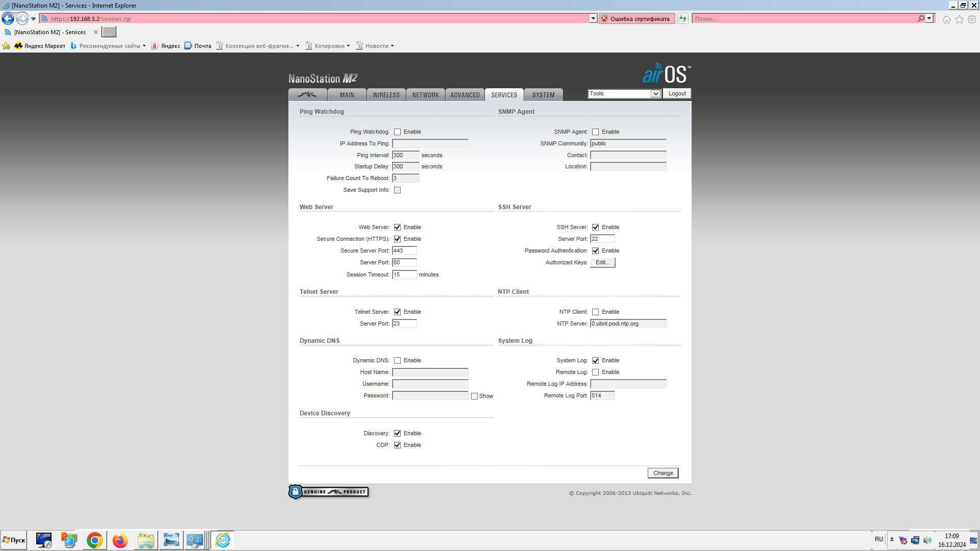Expand Котировки bookmarks dropdown
Viewport: 980px width, 551px height.
tap(348, 46)
